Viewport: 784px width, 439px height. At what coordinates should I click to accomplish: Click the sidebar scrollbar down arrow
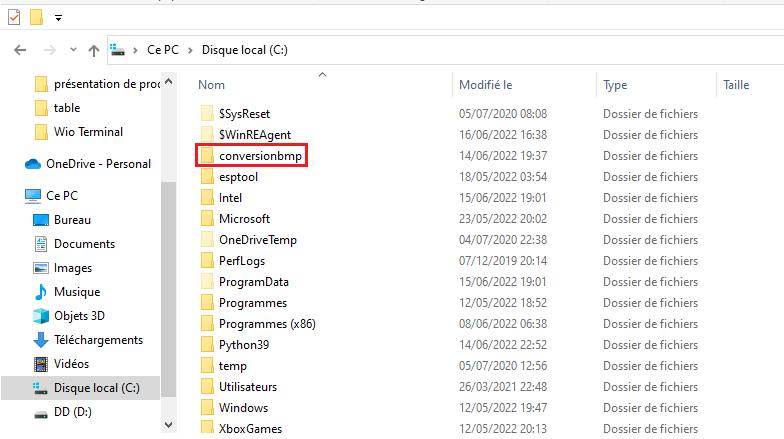point(168,425)
